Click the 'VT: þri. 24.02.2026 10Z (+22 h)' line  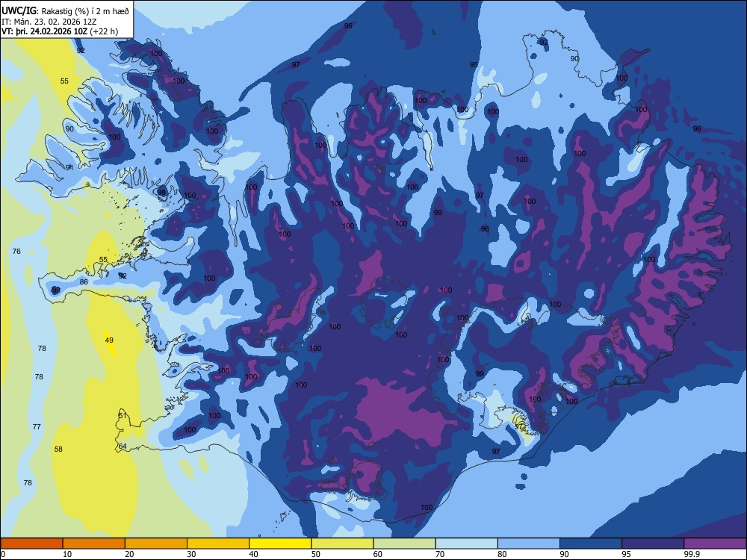pos(60,31)
